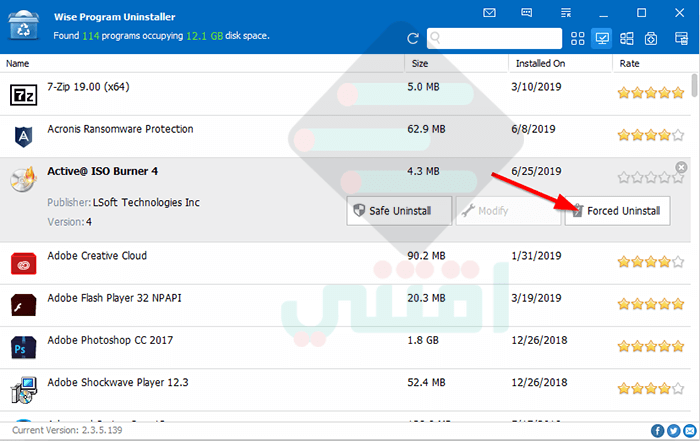Viewport: 700px width, 441px height.
Task: Click Forced Uninstall button
Action: tap(617, 211)
